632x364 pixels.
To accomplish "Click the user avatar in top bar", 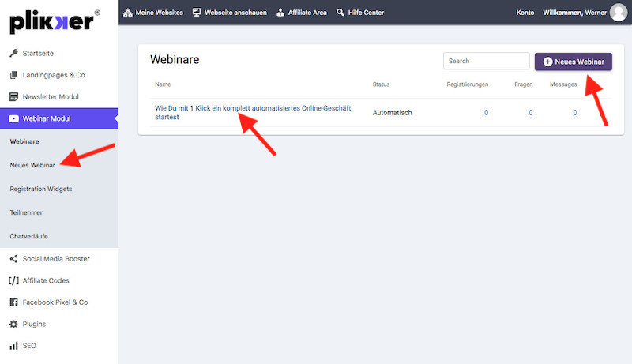I will [618, 13].
